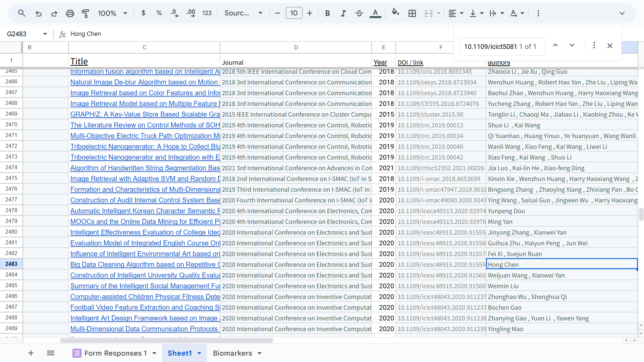Image resolution: width=644 pixels, height=362 pixels.
Task: Toggle bold formatting
Action: coord(327,13)
